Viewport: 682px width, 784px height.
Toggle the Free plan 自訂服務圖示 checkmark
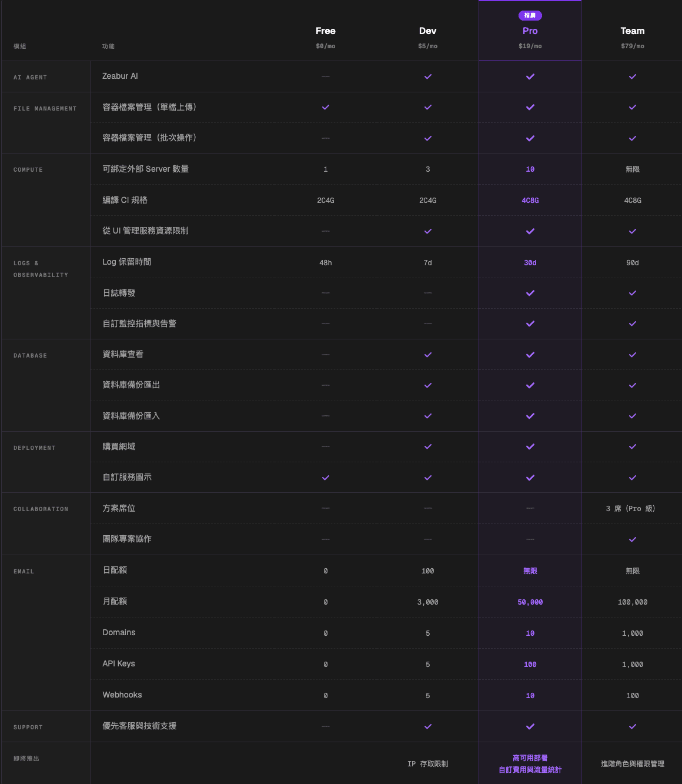(x=325, y=477)
